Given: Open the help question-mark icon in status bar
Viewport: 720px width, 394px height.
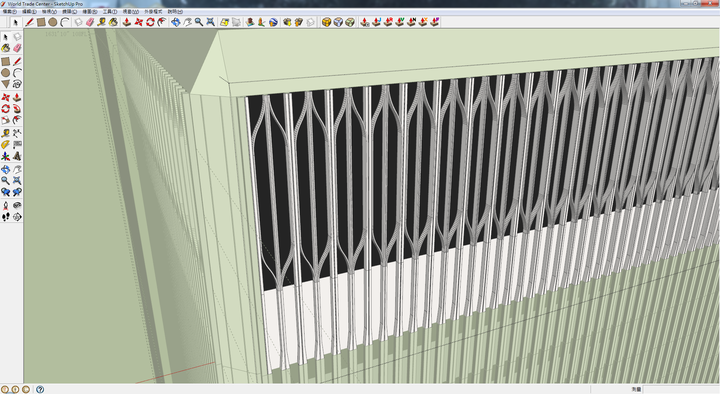Looking at the screenshot, I should click(40, 389).
